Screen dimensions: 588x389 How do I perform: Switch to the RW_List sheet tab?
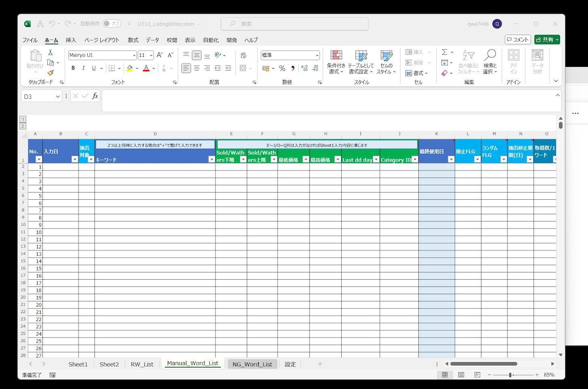click(142, 364)
